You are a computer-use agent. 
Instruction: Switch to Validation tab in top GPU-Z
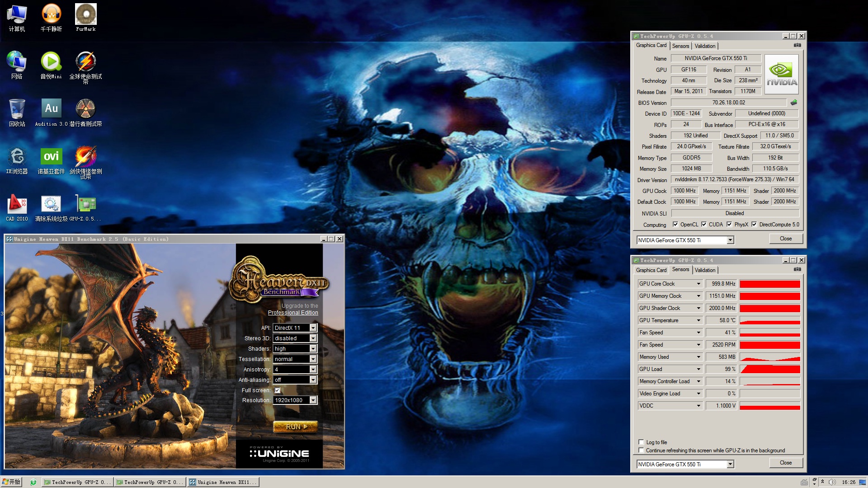[705, 46]
